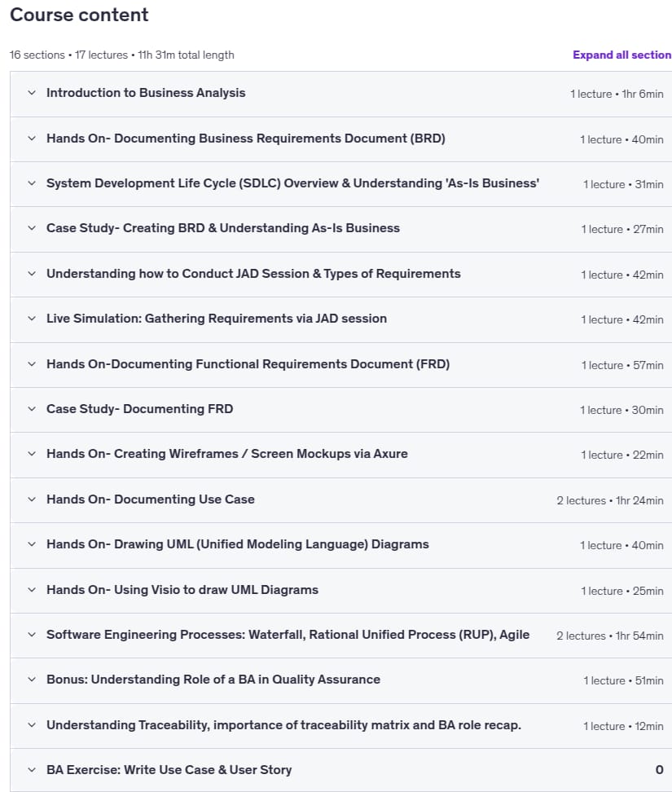The height and width of the screenshot is (792, 672).
Task: Click Bonus: Understanding Role of BA in QA title
Action: pos(213,680)
